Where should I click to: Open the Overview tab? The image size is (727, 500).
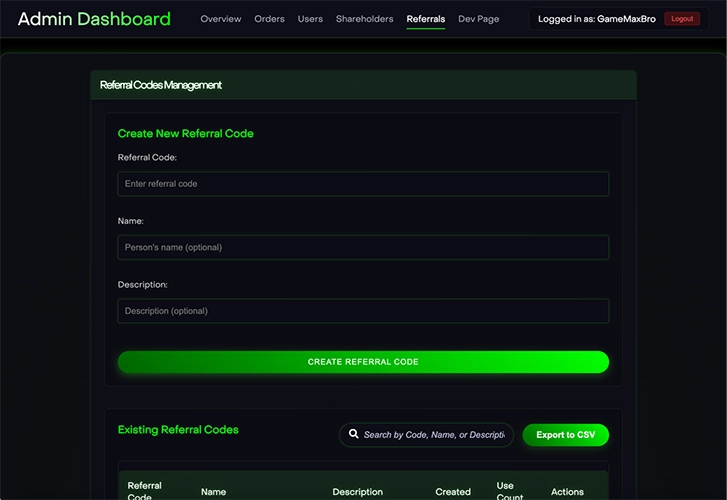click(x=221, y=19)
